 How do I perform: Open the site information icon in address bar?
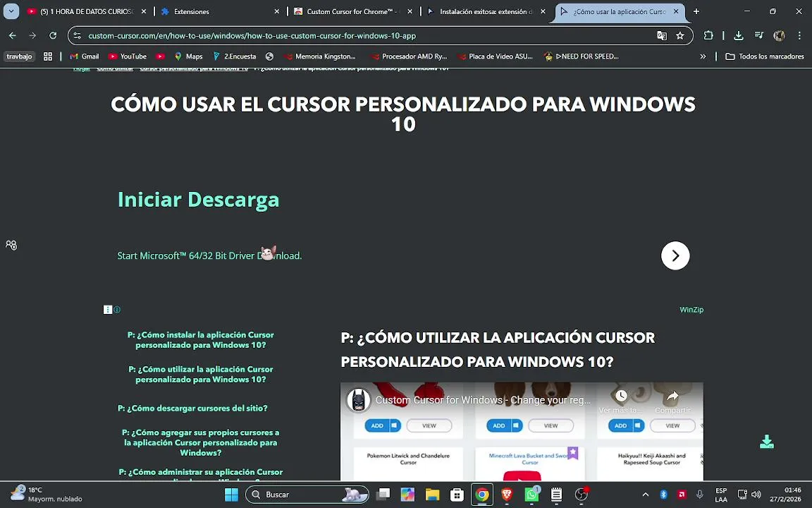coord(77,36)
